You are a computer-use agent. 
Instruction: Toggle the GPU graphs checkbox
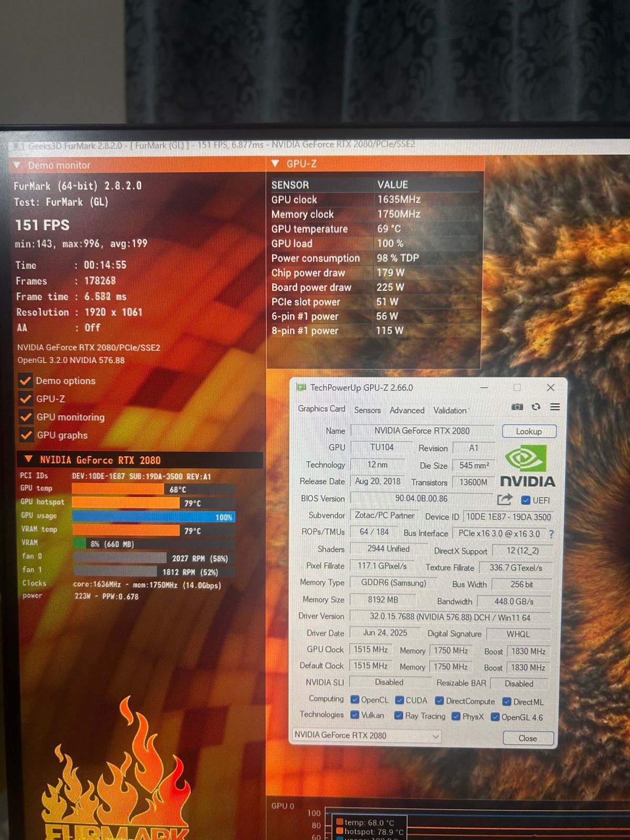[26, 435]
